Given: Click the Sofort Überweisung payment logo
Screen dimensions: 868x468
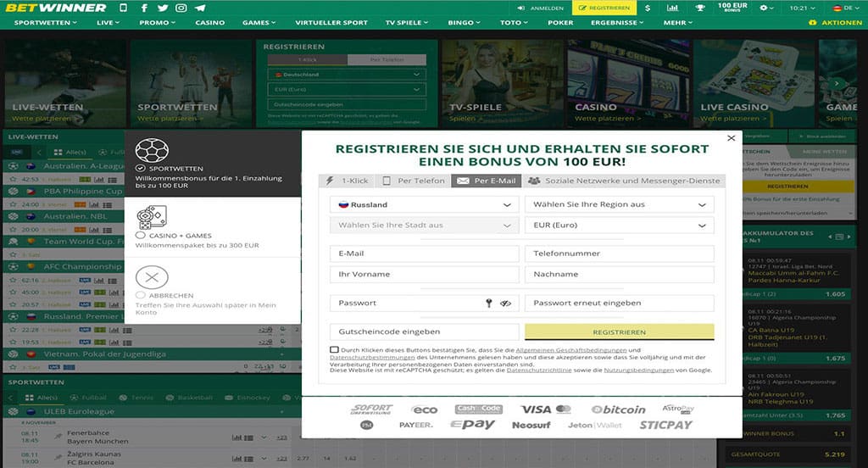Looking at the screenshot, I should pos(371,409).
